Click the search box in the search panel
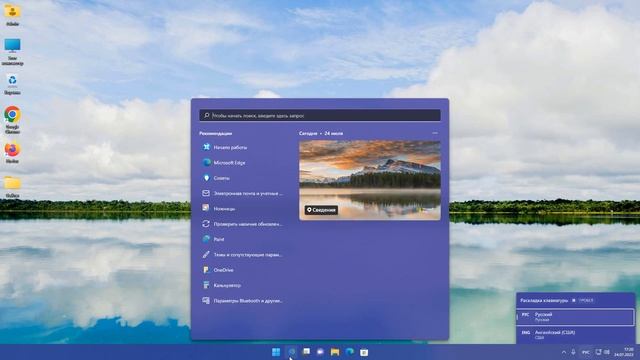This screenshot has height=360, width=640. click(320, 116)
